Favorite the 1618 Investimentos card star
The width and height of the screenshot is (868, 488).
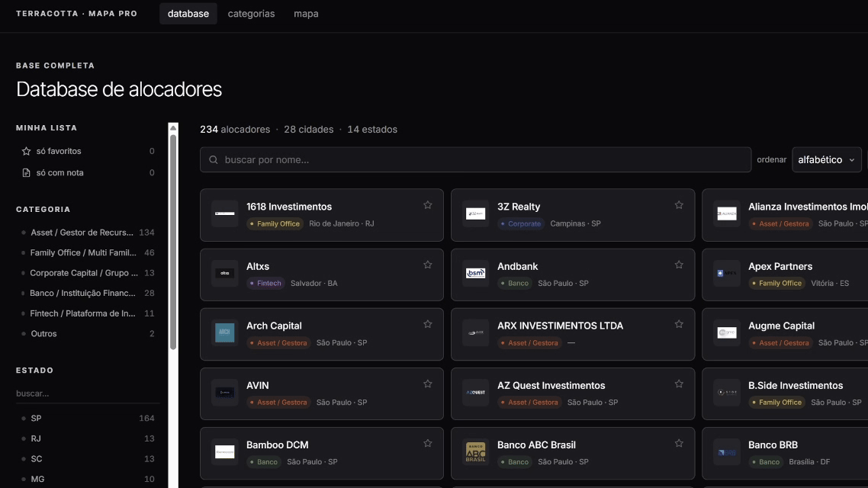[428, 205]
